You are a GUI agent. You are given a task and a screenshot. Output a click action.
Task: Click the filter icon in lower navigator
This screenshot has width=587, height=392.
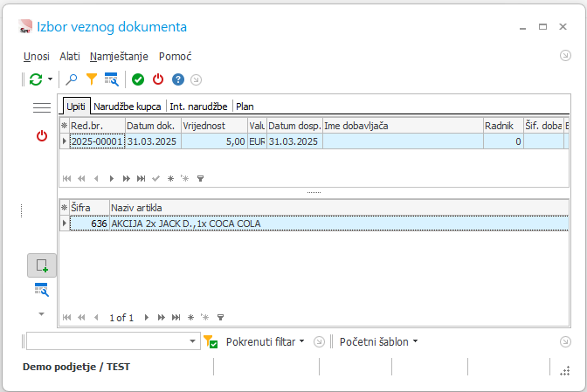tap(220, 318)
